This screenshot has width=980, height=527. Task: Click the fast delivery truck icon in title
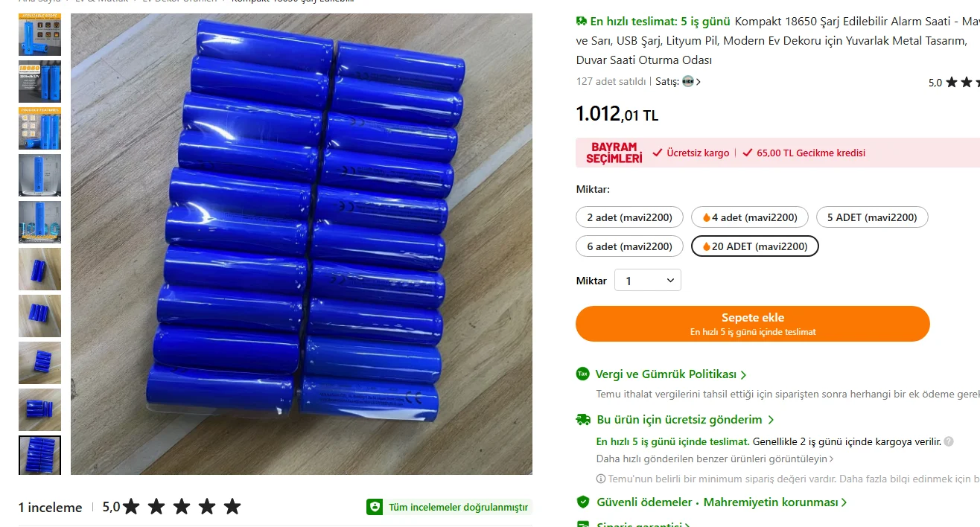(582, 22)
